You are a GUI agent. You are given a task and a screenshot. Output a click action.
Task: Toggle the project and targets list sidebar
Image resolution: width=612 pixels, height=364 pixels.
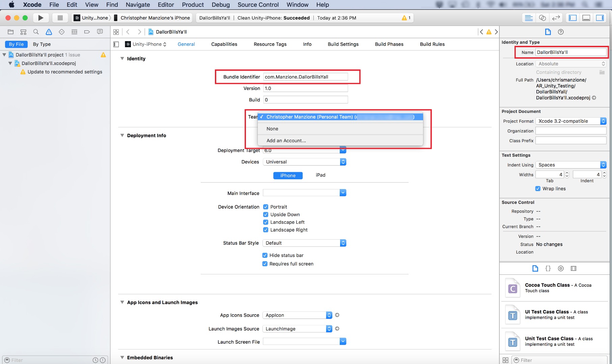(116, 44)
